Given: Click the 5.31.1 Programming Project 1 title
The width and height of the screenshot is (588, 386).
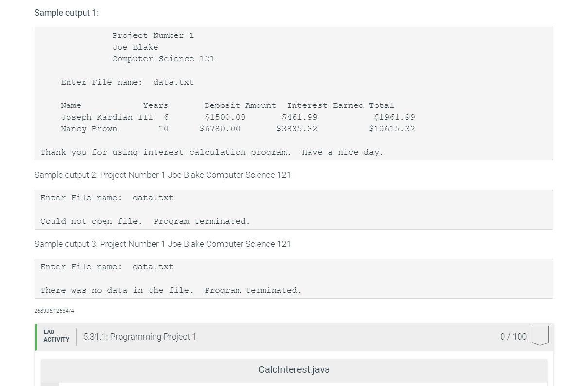Looking at the screenshot, I should [139, 336].
